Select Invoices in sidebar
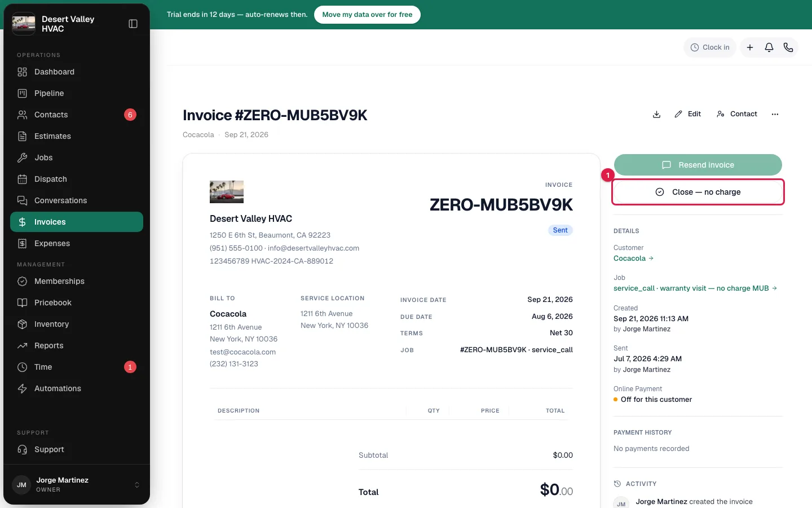 pyautogui.click(x=77, y=222)
